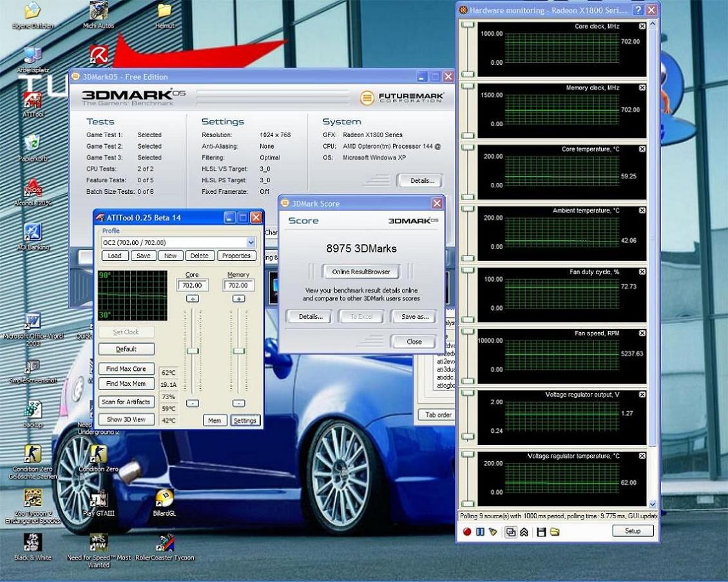Viewport: 728px width, 582px height.
Task: Click the Mem button in ATITool
Action: click(x=215, y=420)
